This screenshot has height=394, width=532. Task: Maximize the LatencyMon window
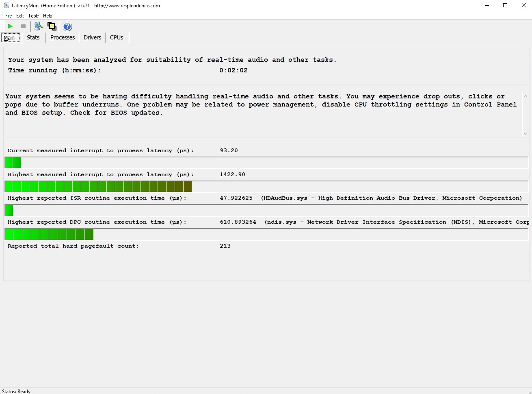[x=505, y=6]
